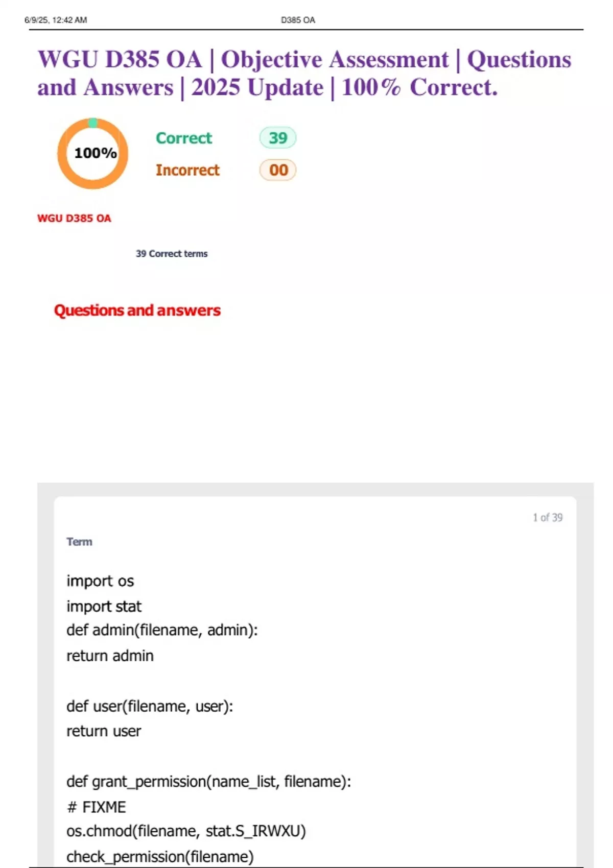Click the purple document title heading
This screenshot has width=613, height=868.
click(x=304, y=73)
